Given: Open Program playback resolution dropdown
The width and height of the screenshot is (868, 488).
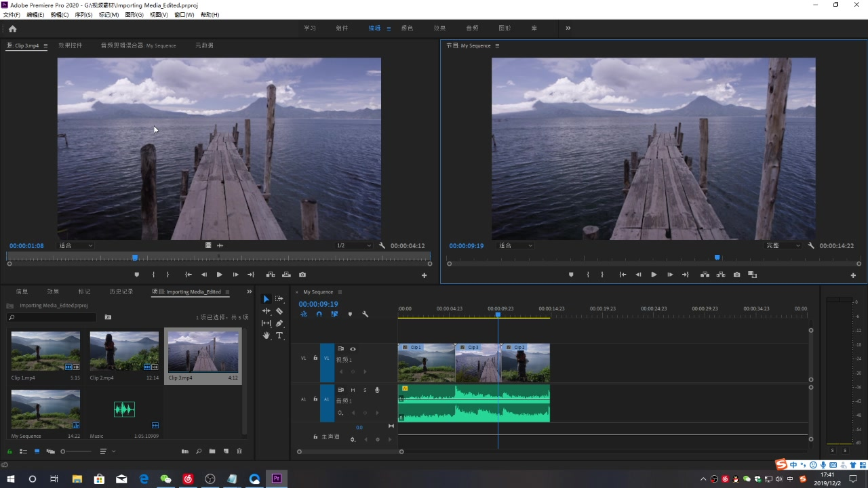Looking at the screenshot, I should pyautogui.click(x=783, y=245).
